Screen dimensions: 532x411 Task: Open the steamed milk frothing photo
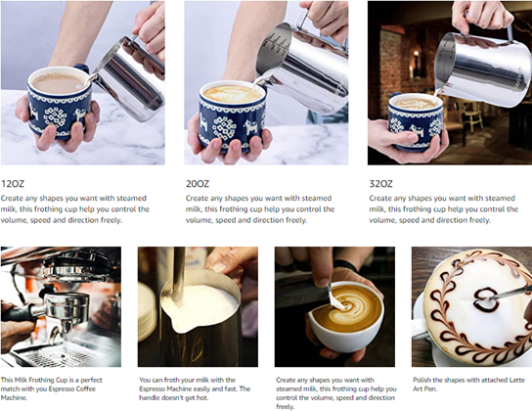point(198,306)
